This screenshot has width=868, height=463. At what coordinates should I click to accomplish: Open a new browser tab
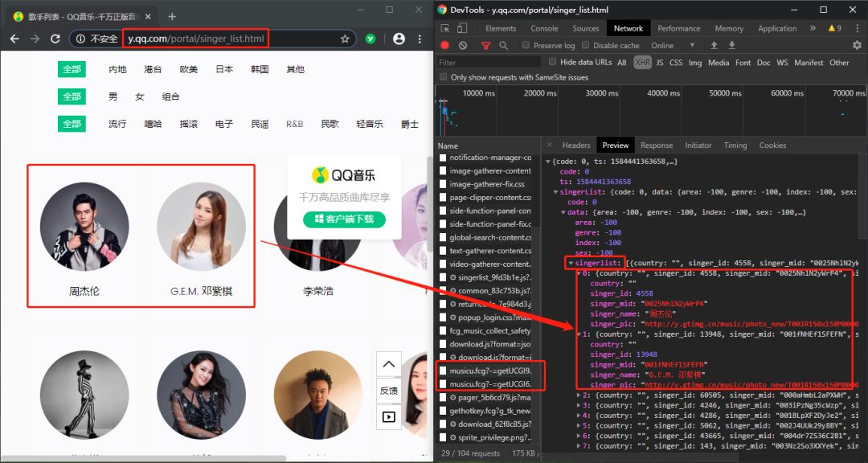point(172,17)
